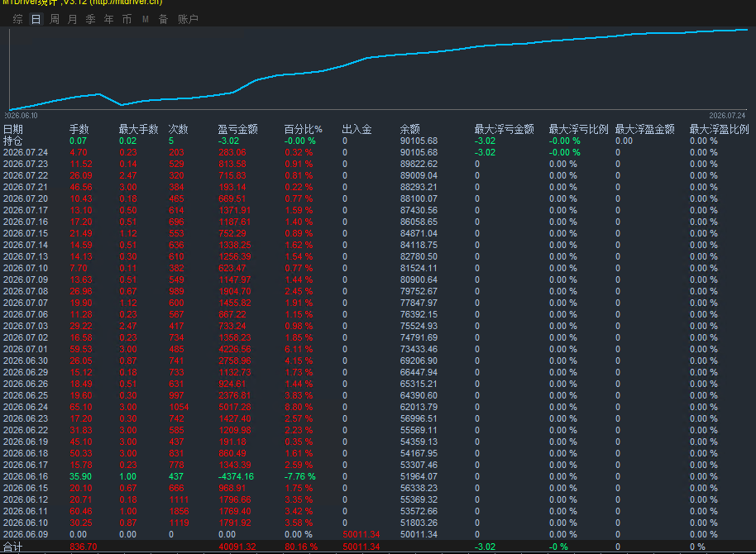Switch to the 季 quarterly tab
The height and width of the screenshot is (554, 756).
tap(91, 19)
